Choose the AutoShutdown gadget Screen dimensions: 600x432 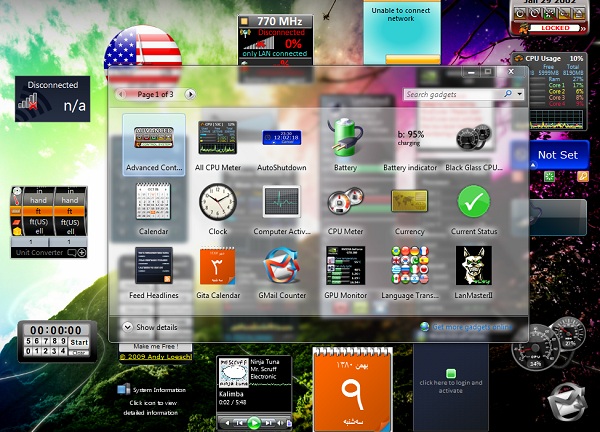pos(281,139)
